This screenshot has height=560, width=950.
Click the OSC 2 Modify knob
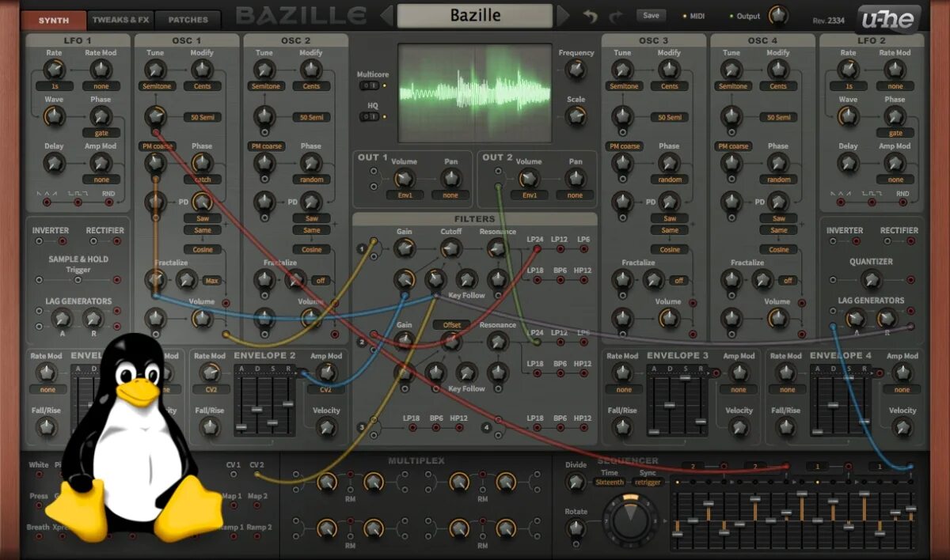tap(311, 70)
